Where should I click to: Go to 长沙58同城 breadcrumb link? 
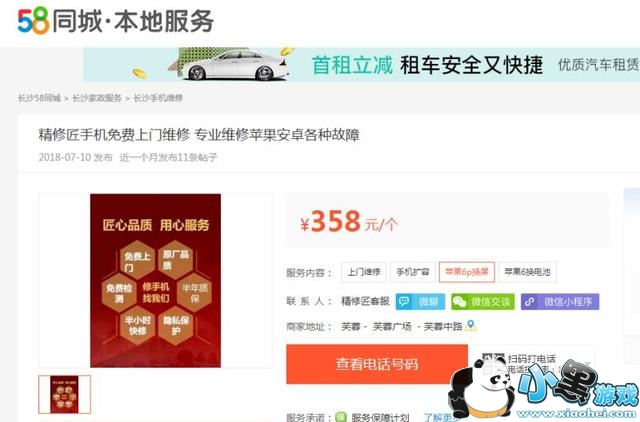[x=40, y=98]
